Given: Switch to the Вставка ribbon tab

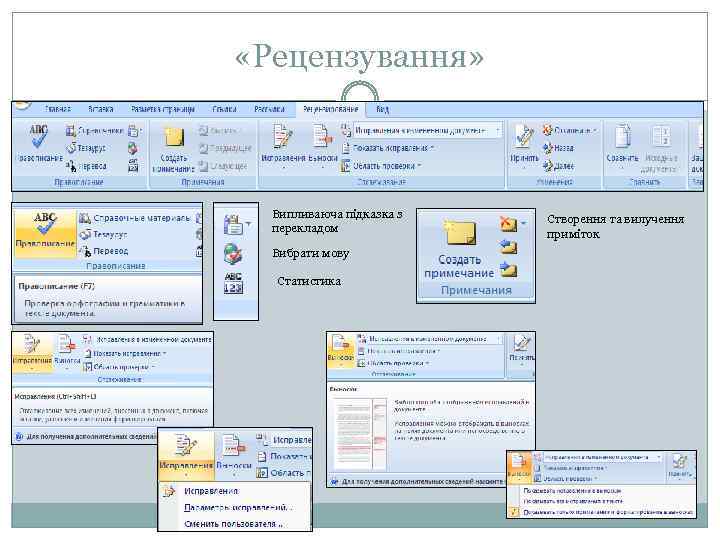Looking at the screenshot, I should [101, 109].
